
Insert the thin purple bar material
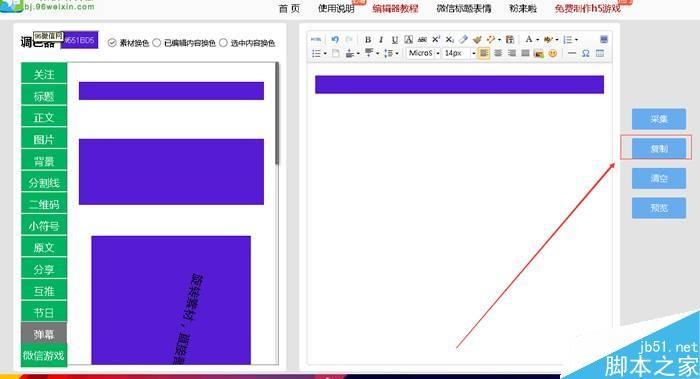pos(171,91)
